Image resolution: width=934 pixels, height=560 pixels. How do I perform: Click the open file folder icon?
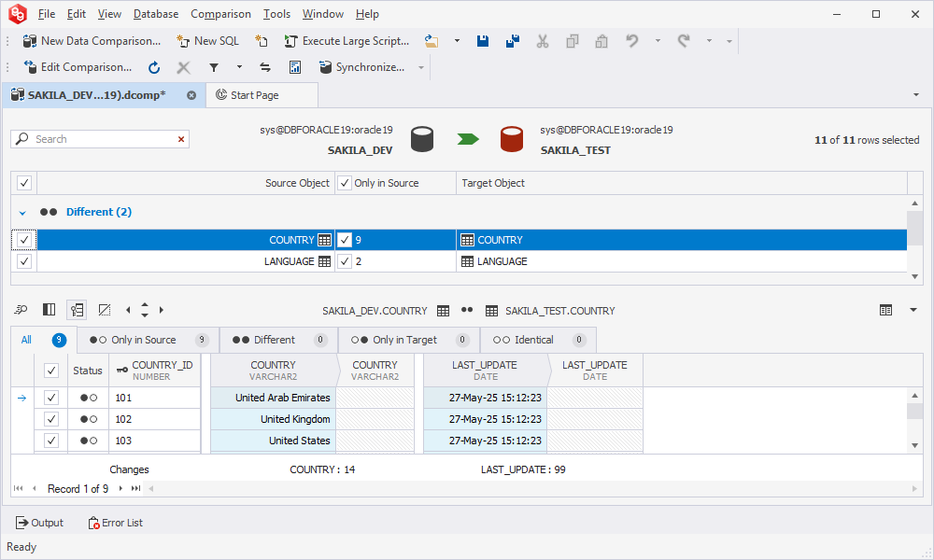(432, 41)
